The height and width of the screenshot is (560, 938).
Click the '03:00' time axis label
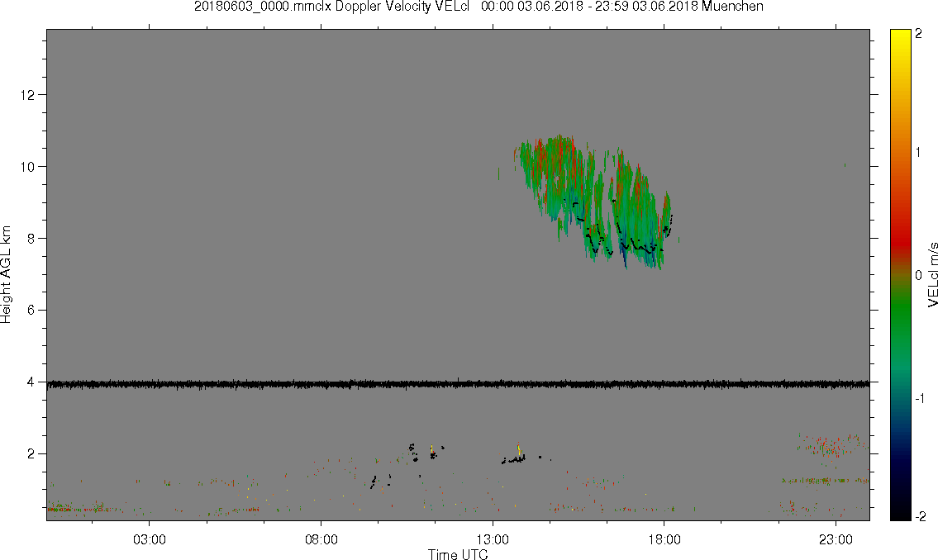[149, 539]
